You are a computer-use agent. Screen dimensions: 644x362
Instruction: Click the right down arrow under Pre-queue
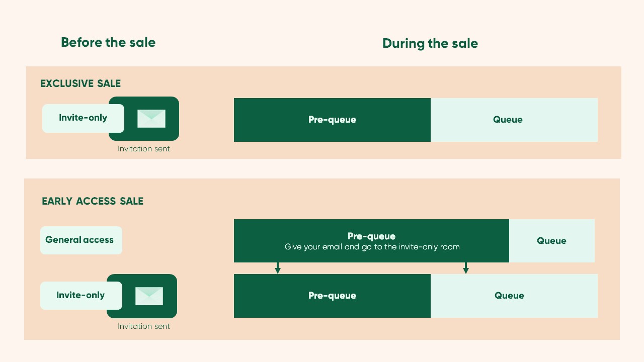(466, 268)
